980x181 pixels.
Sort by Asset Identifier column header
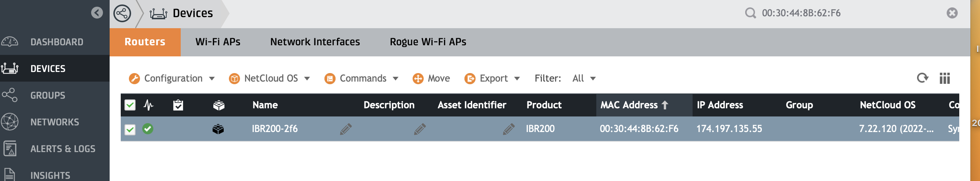pyautogui.click(x=472, y=105)
